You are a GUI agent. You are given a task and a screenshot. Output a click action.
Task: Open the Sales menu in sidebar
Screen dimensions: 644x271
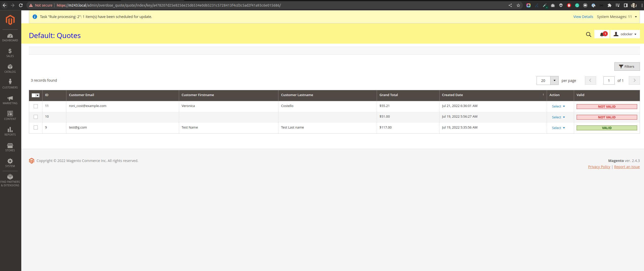click(10, 53)
